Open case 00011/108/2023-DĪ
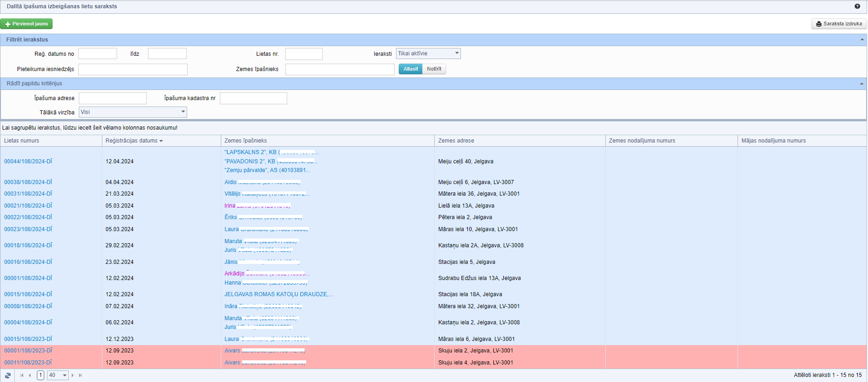The width and height of the screenshot is (868, 382). (28, 363)
